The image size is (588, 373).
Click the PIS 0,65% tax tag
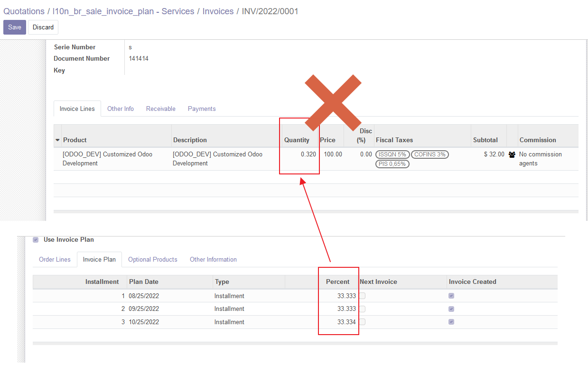(392, 164)
